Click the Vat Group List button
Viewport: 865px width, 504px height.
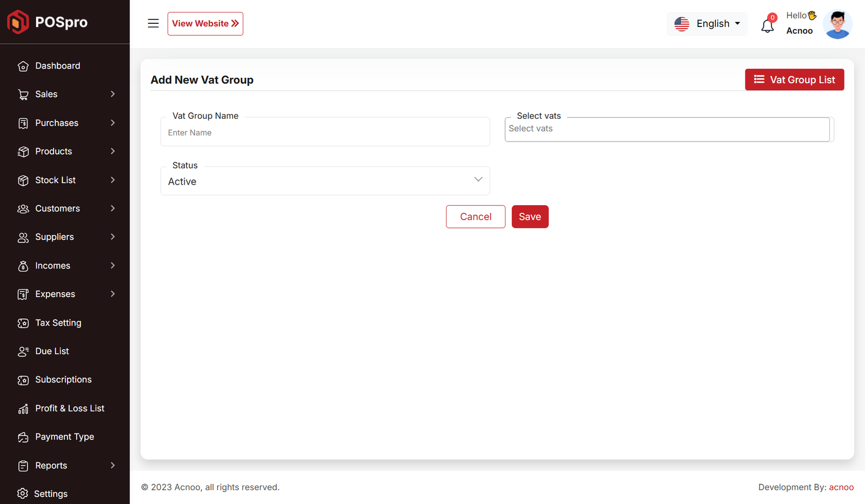point(794,80)
